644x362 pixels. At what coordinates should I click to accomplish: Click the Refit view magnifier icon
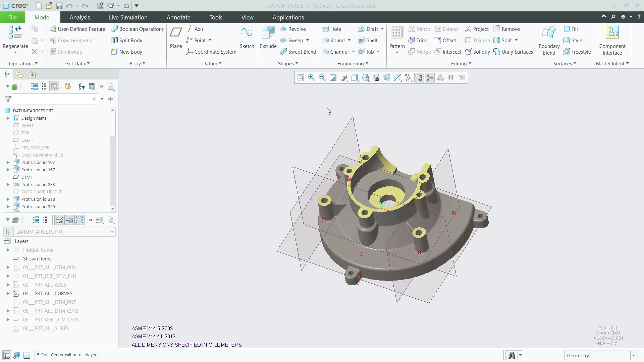coord(301,78)
